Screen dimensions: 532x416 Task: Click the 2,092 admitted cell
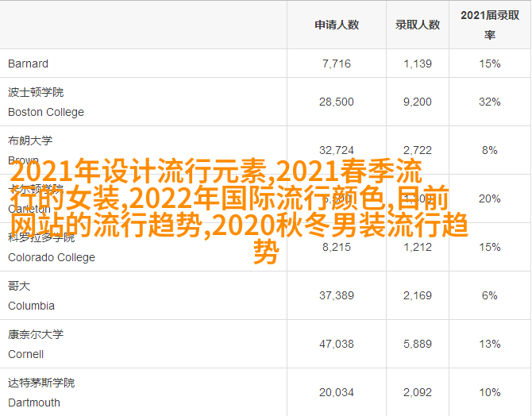coord(418,393)
